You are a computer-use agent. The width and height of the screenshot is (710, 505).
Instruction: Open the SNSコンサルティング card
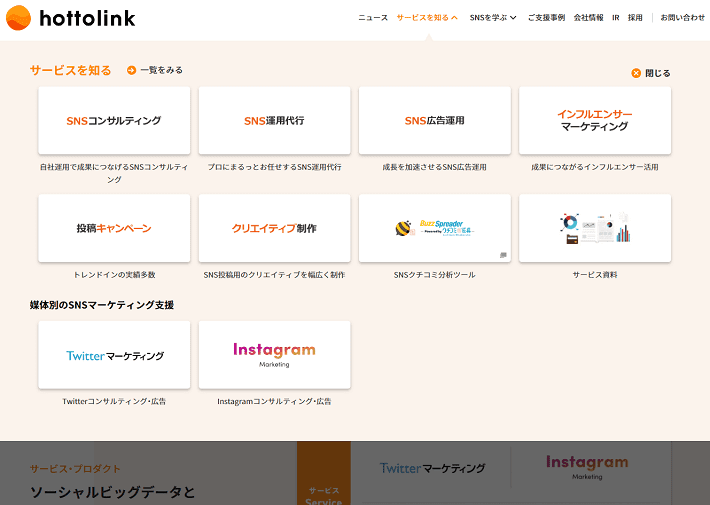114,120
